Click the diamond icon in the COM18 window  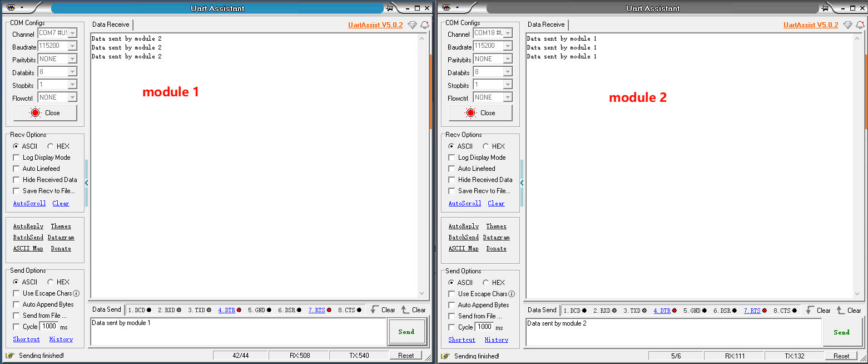tap(847, 25)
